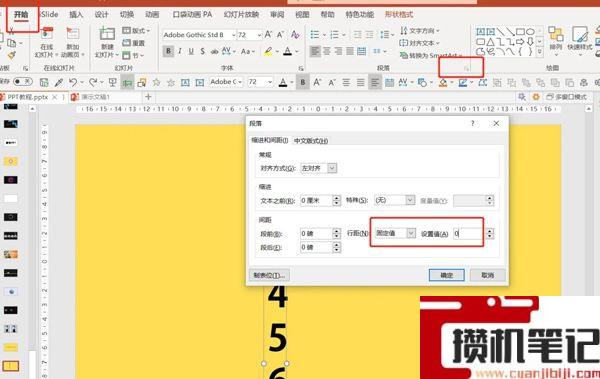Open the 中文版式 tab in 段落 dialog

311,141
